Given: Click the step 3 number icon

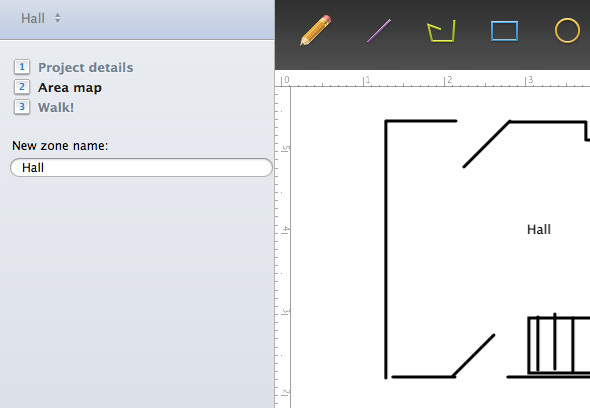Looking at the screenshot, I should [x=22, y=107].
